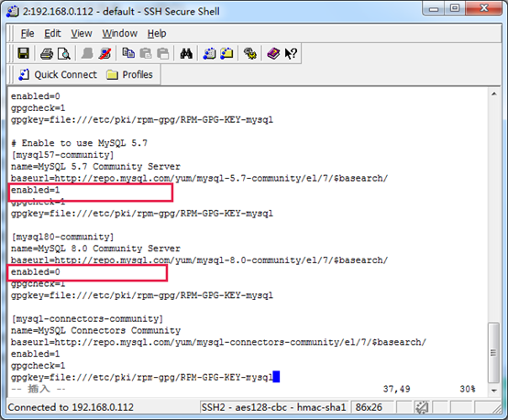The height and width of the screenshot is (420, 508).
Task: Open the Settings tools icon
Action: coord(249,53)
